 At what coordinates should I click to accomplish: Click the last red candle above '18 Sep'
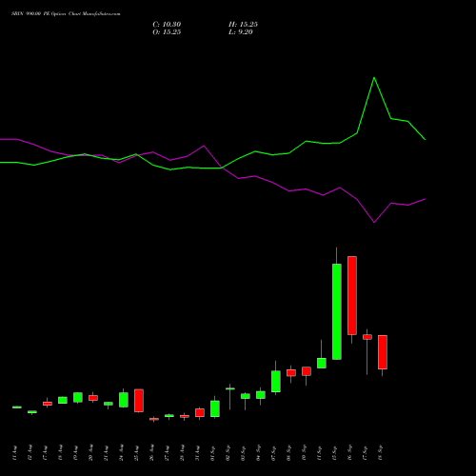[x=383, y=352]
